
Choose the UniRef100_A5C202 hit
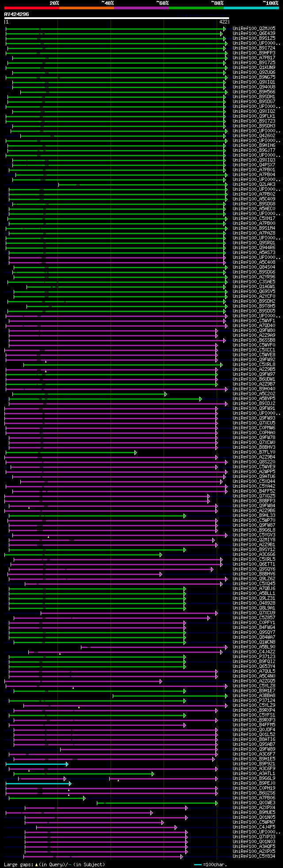(254, 393)
